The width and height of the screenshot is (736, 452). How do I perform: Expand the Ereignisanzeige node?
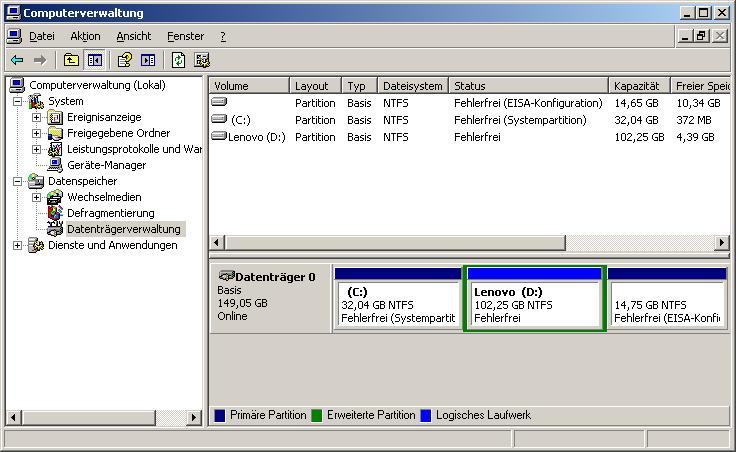click(x=36, y=117)
